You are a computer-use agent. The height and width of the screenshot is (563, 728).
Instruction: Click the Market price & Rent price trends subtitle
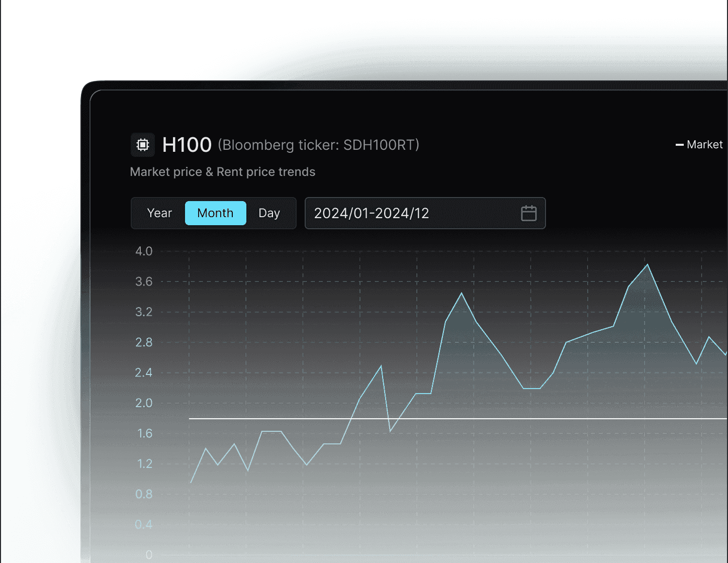click(x=222, y=172)
